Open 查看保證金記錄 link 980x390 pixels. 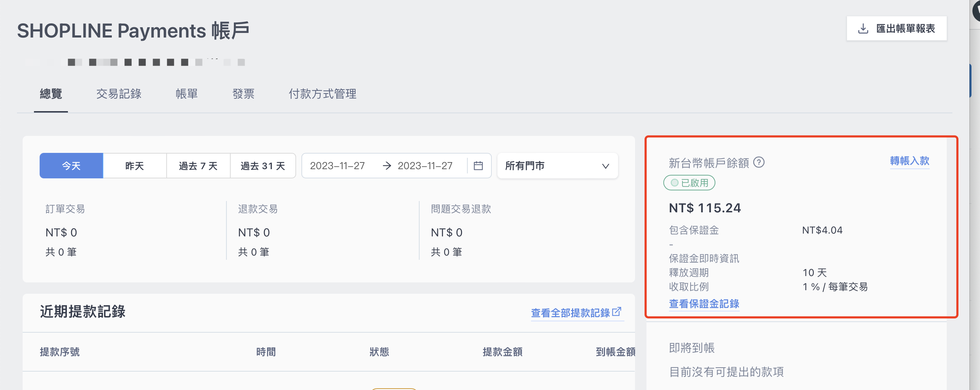(x=704, y=304)
